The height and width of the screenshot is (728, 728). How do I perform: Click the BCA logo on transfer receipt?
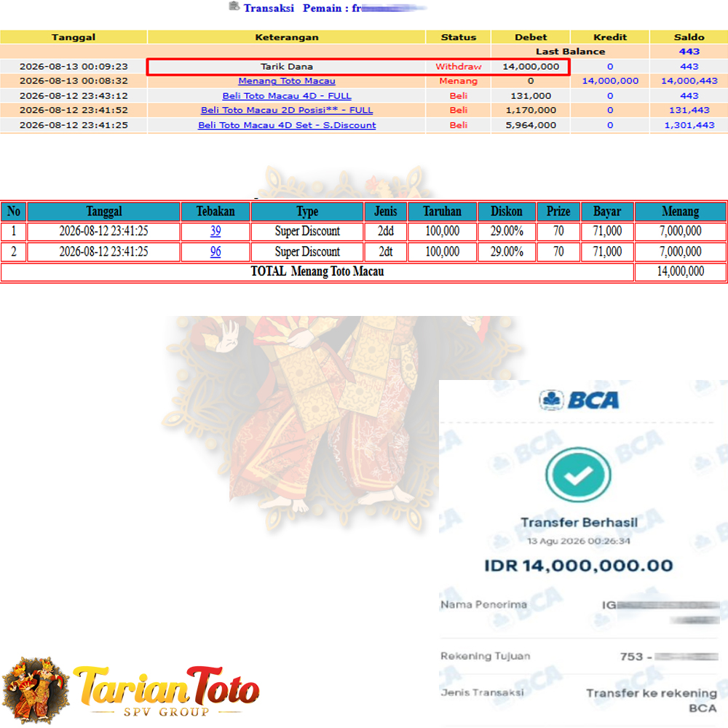(x=579, y=400)
